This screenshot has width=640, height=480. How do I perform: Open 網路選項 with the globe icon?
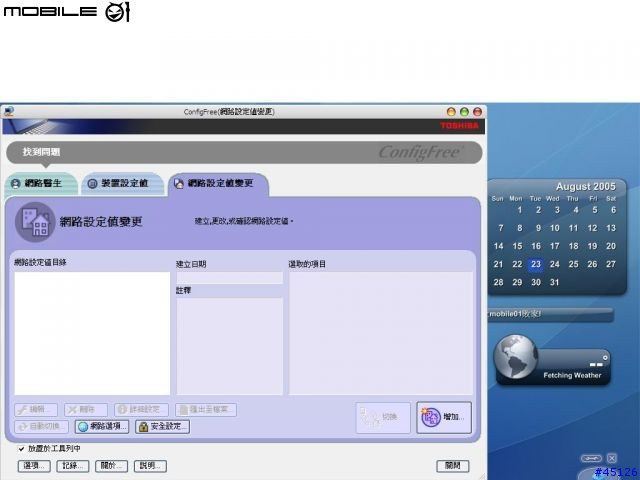(102, 427)
